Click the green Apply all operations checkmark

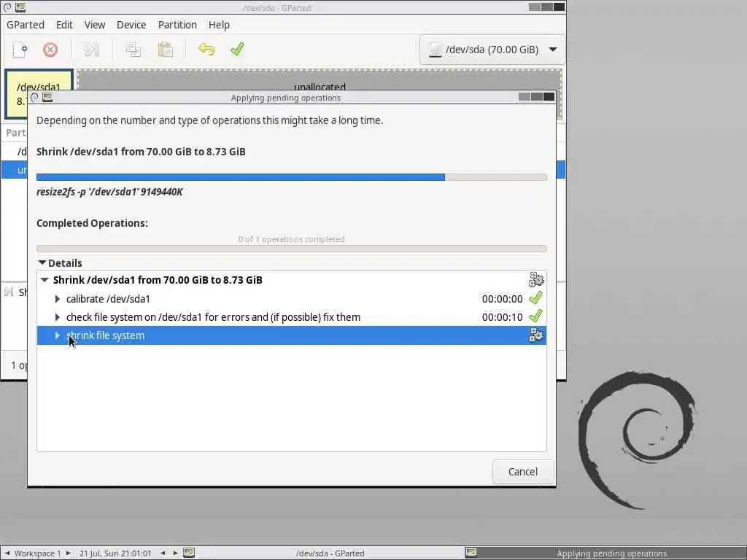pos(237,49)
